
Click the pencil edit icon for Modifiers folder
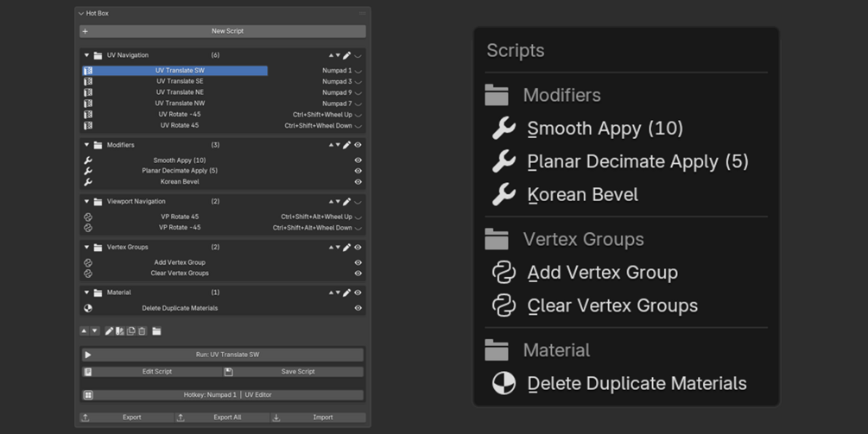[x=346, y=145]
